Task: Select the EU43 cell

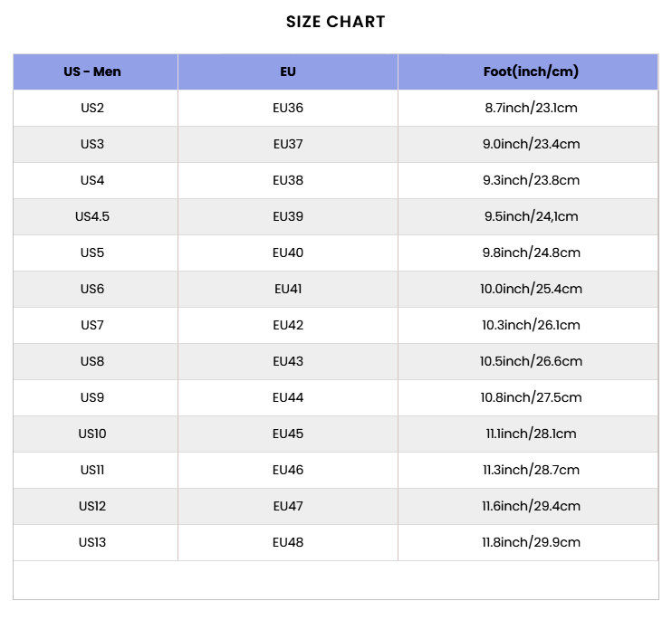Action: click(x=288, y=361)
